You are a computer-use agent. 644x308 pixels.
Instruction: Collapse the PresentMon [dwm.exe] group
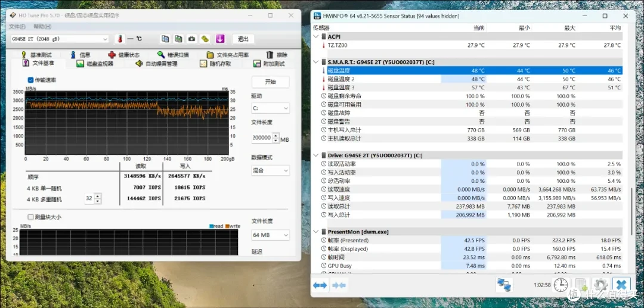(x=316, y=232)
